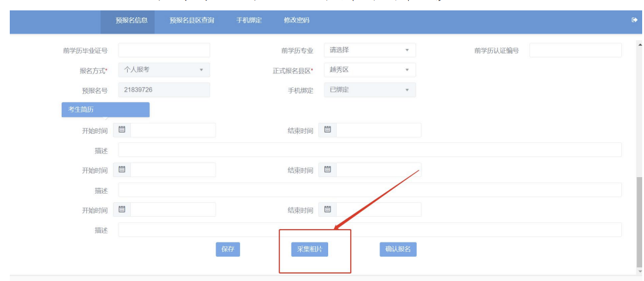Screen dimensions: 644x281
Task: Open calendar for second 开始时间 row
Action: (x=122, y=170)
